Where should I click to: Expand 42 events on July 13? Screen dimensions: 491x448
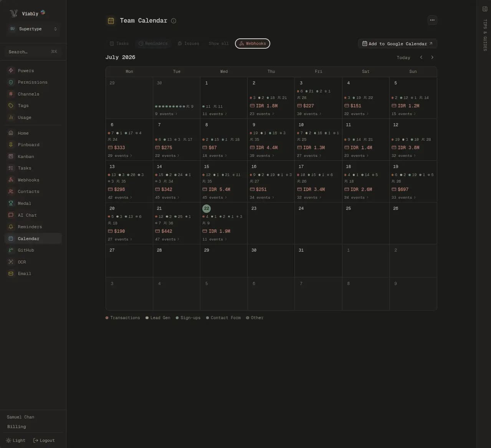(120, 198)
